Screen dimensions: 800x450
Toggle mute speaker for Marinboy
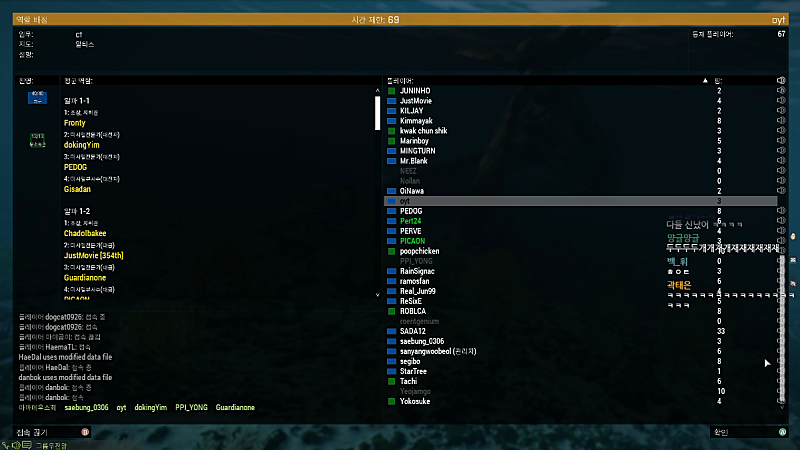pyautogui.click(x=781, y=140)
